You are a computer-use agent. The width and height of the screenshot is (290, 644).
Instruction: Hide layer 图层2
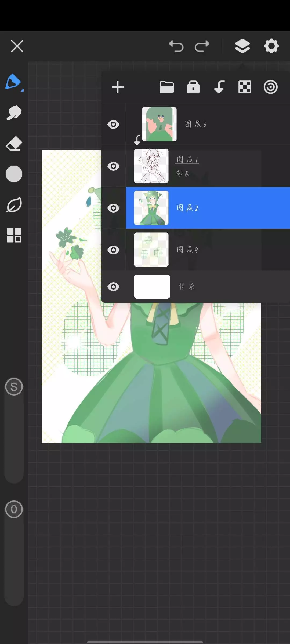[x=114, y=208]
